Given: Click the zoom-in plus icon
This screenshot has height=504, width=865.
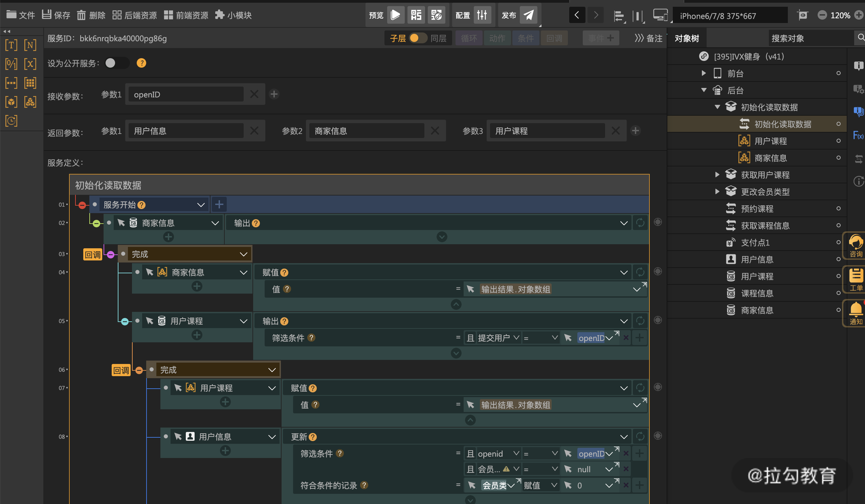Looking at the screenshot, I should coord(859,15).
